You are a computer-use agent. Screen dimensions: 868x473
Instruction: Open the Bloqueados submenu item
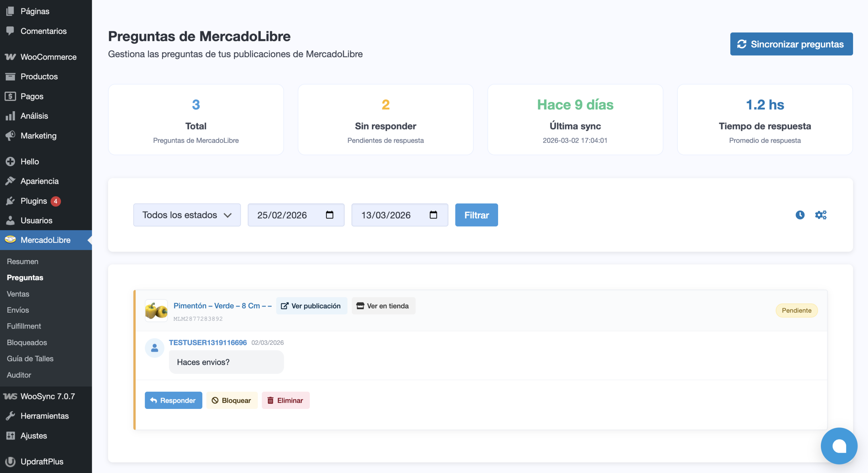point(27,342)
